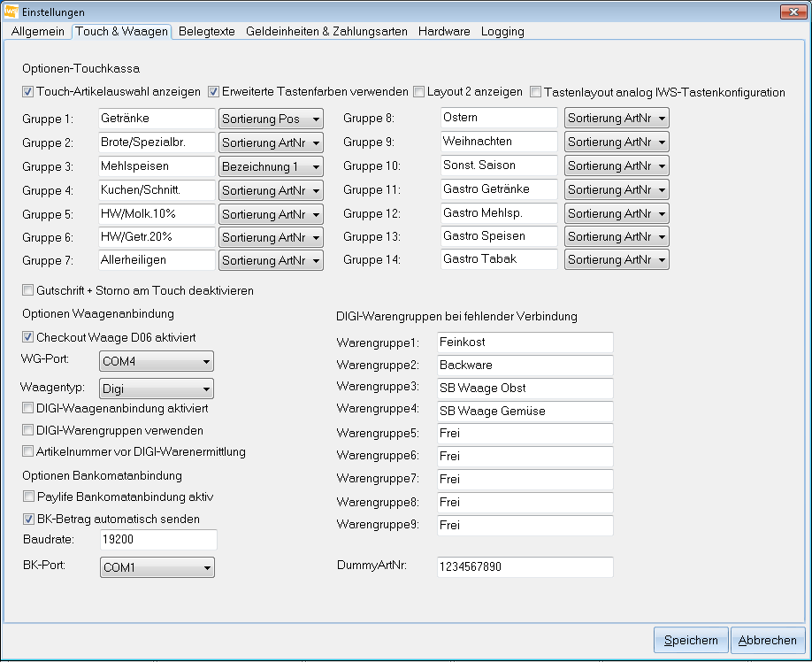Click the Gruppe 12 field Gastro Mehlsp.
This screenshot has width=812, height=662.
click(x=499, y=212)
